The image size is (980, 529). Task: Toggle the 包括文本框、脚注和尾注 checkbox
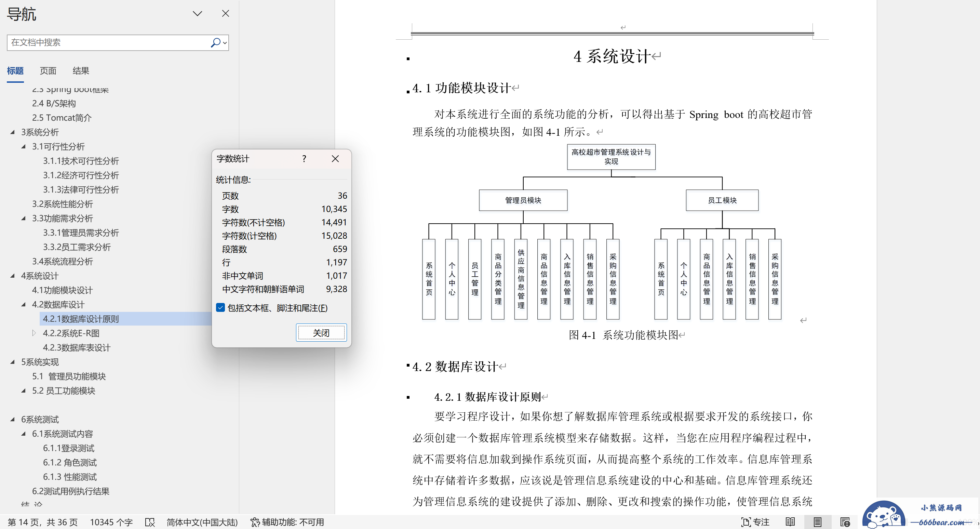[x=220, y=307]
